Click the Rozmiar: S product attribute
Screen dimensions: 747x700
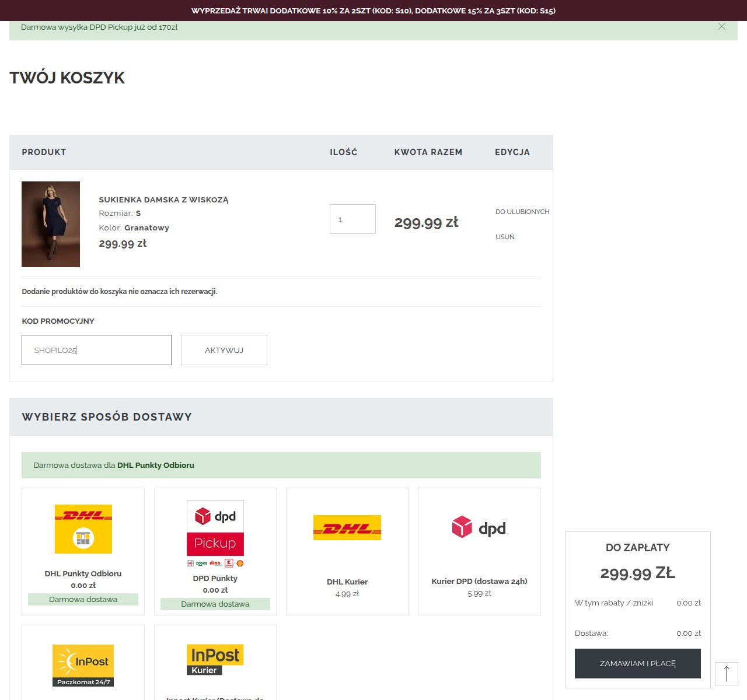coord(120,213)
